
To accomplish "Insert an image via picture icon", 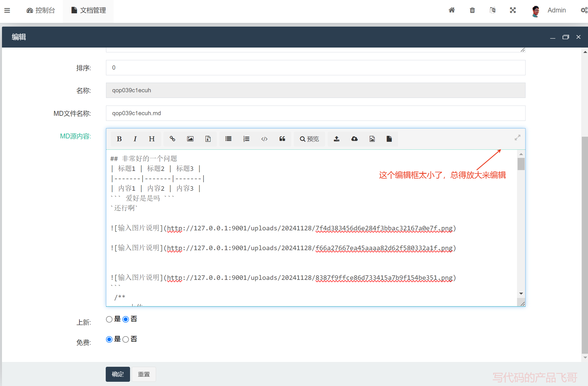I will tap(190, 139).
